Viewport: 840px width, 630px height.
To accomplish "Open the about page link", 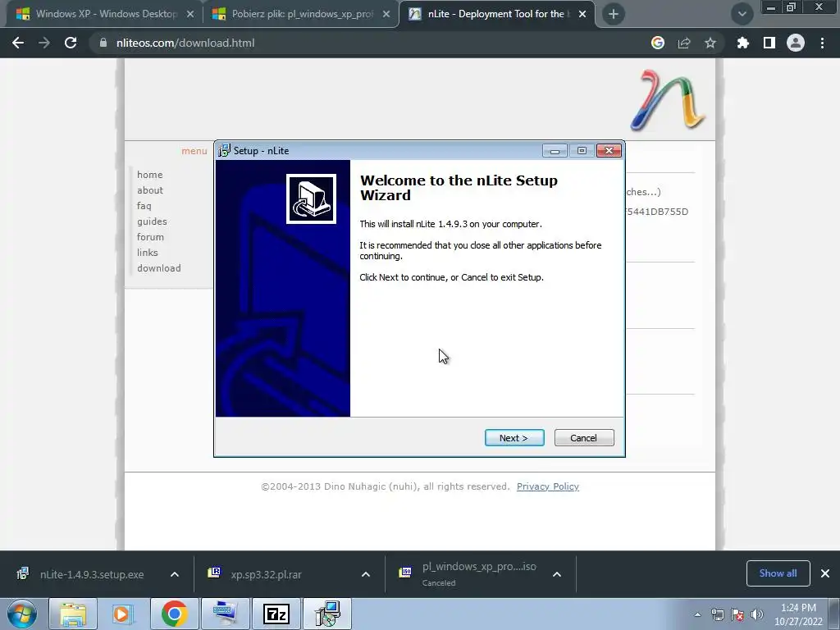I will (x=150, y=190).
